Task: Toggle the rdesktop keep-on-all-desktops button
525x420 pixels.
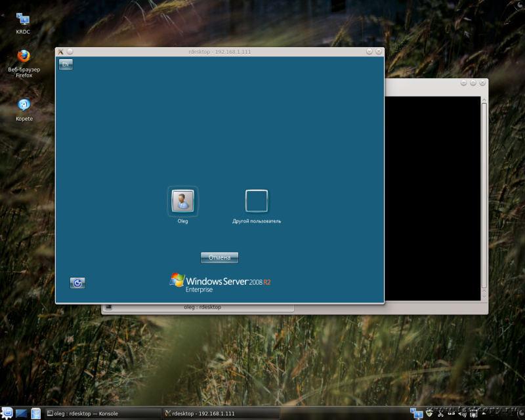Action: click(x=70, y=51)
